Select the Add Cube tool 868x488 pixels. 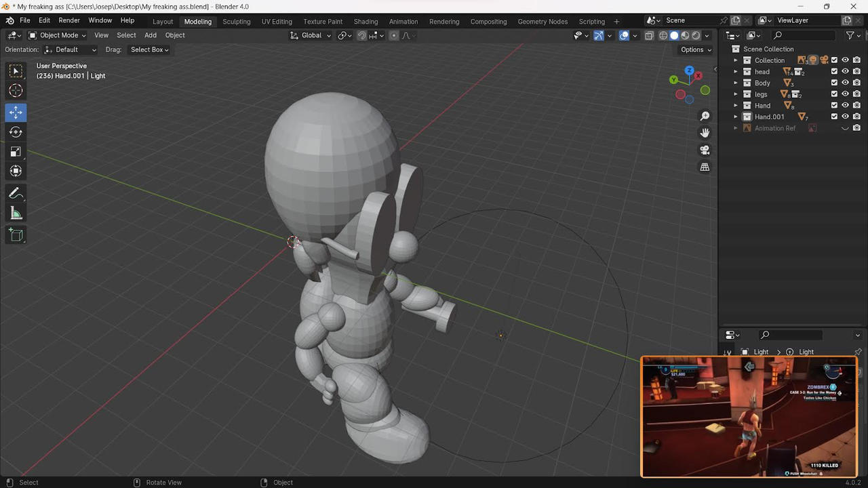pos(16,235)
